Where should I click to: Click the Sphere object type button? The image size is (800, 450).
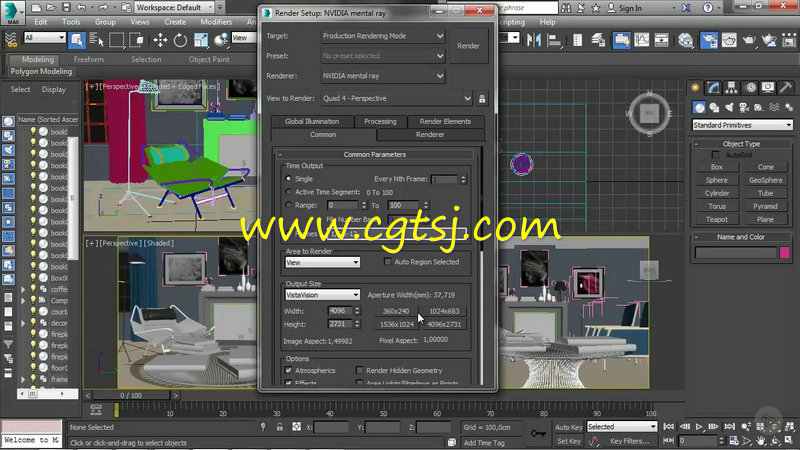717,180
